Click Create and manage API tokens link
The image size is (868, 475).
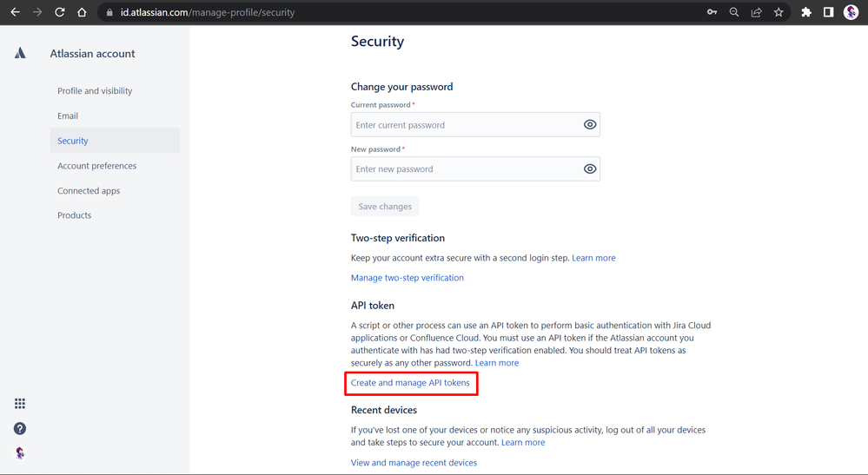click(410, 383)
